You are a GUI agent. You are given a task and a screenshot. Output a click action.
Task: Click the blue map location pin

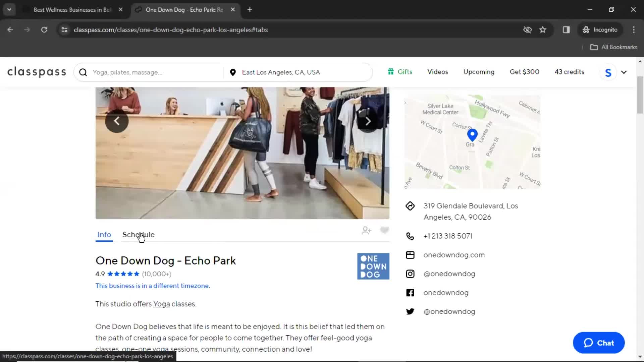click(x=472, y=135)
